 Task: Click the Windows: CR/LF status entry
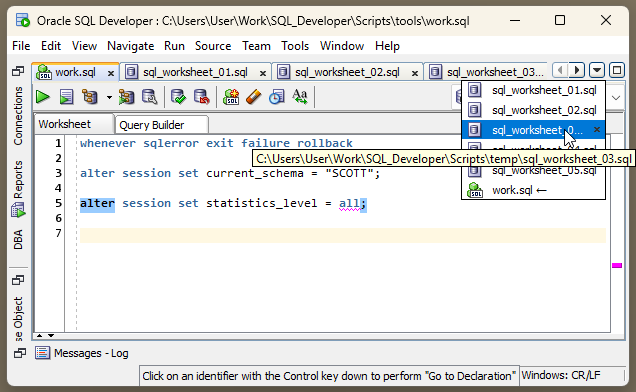pos(561,375)
